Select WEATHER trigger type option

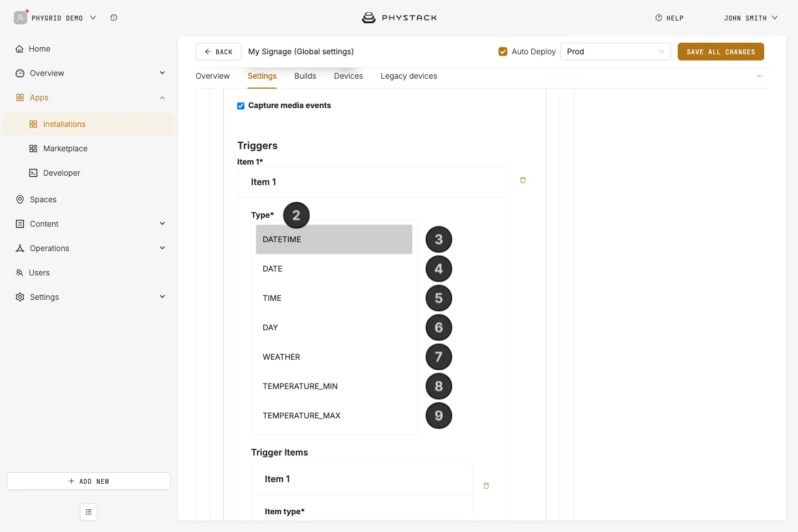(334, 357)
